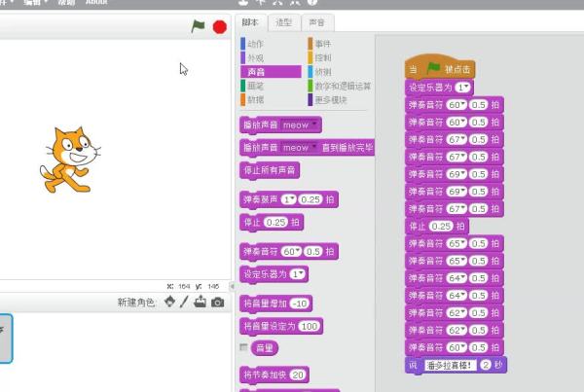Edit 0.5 beats field in palette 弹奏音符 block
Image resolution: width=584 pixels, height=392 pixels.
[312, 252]
